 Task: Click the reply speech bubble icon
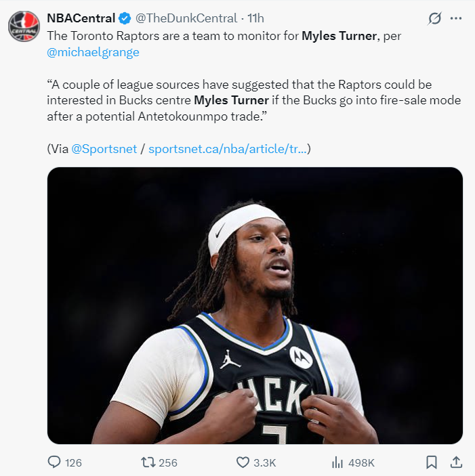tap(54, 462)
